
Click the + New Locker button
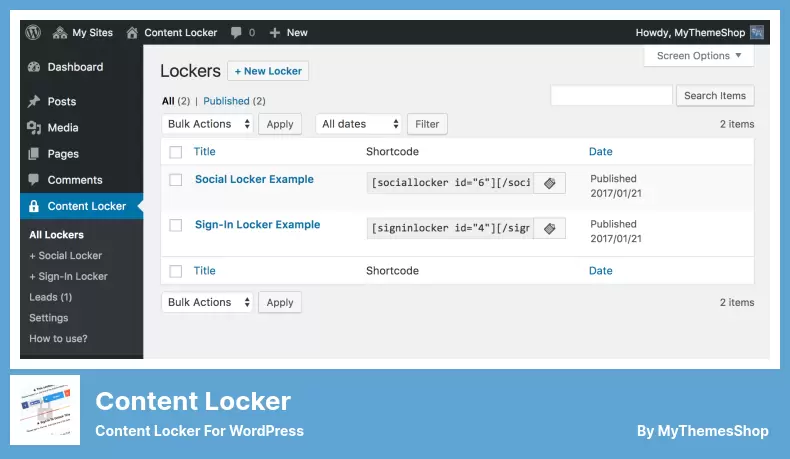268,71
